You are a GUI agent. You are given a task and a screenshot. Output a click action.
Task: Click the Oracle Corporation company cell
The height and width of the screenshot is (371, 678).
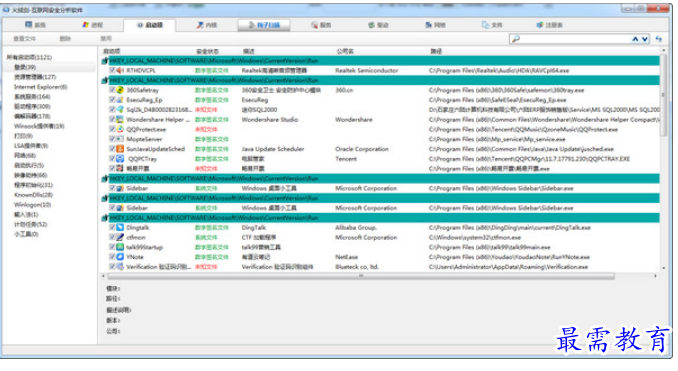pos(361,149)
